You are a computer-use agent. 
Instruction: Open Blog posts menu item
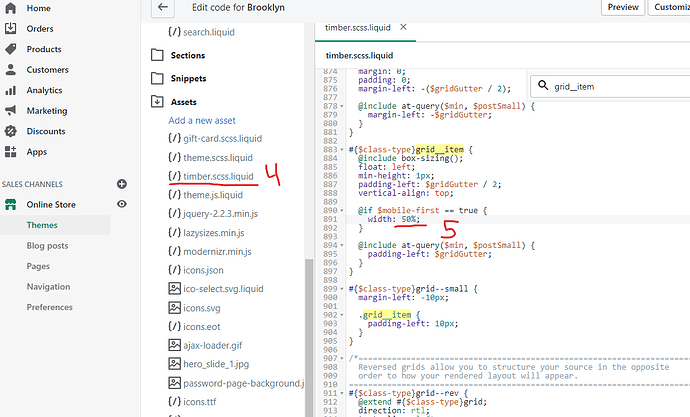pos(48,245)
